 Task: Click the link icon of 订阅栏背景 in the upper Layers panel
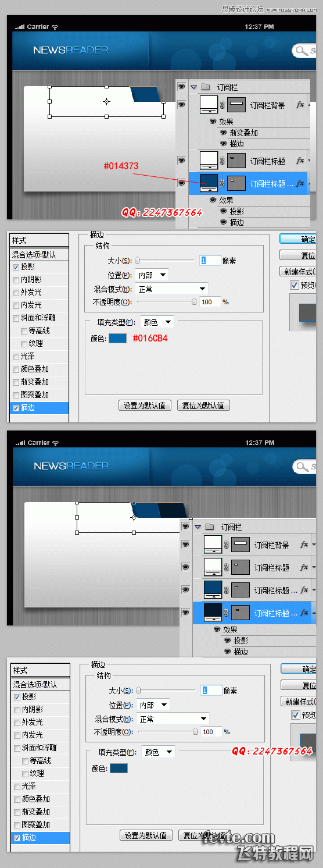222,105
